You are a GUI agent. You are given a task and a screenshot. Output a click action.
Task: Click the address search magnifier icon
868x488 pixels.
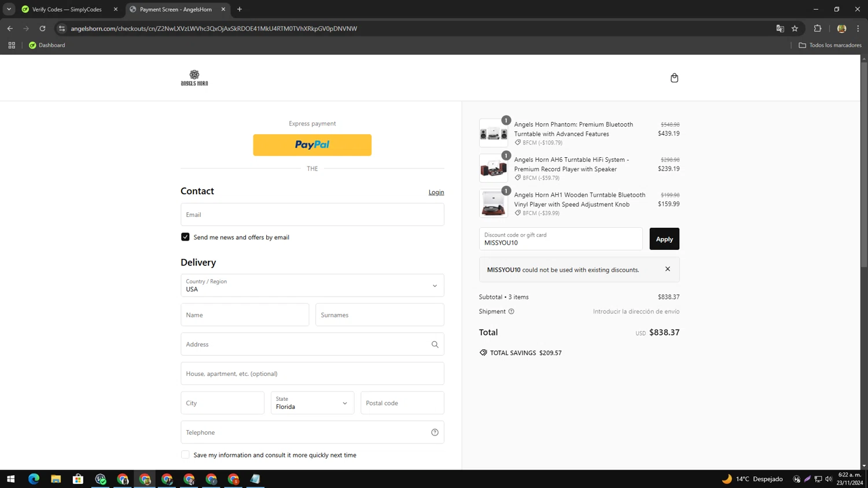(435, 345)
